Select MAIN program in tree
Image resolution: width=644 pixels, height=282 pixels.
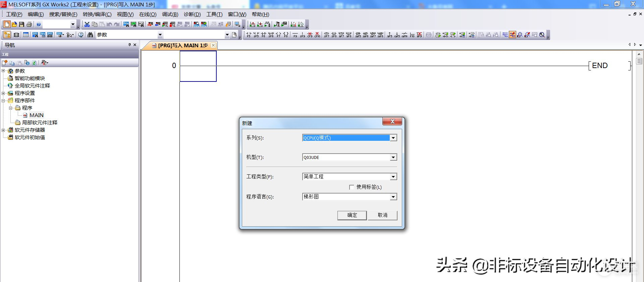(x=37, y=115)
